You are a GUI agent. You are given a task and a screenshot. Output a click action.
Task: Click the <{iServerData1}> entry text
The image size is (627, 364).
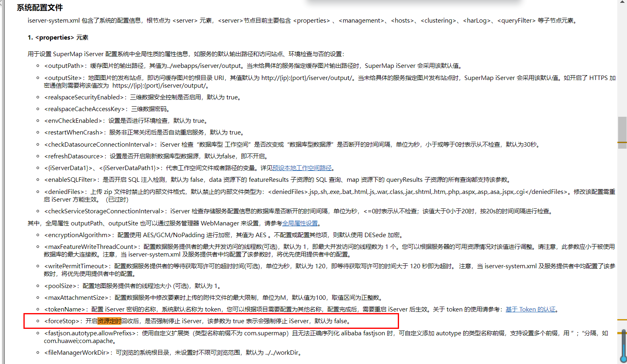[x=190, y=168]
